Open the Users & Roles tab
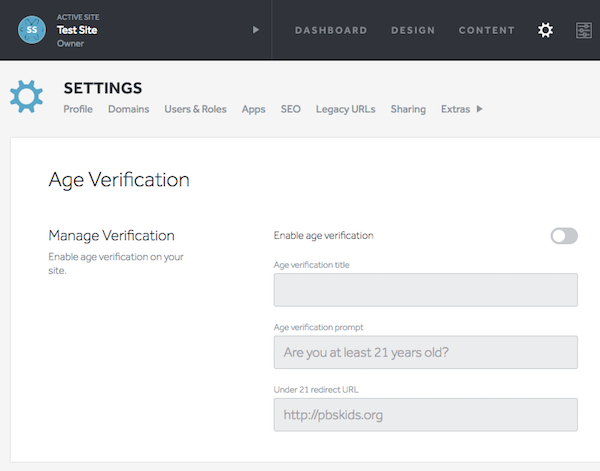The width and height of the screenshot is (600, 471). coord(195,109)
